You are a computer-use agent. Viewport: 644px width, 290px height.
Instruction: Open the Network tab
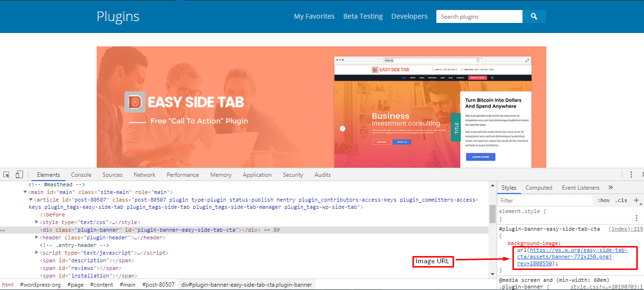[144, 175]
